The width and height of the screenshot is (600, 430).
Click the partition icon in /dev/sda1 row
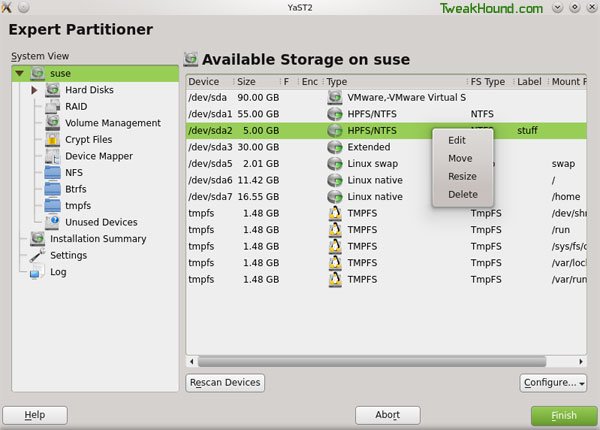(x=335, y=114)
